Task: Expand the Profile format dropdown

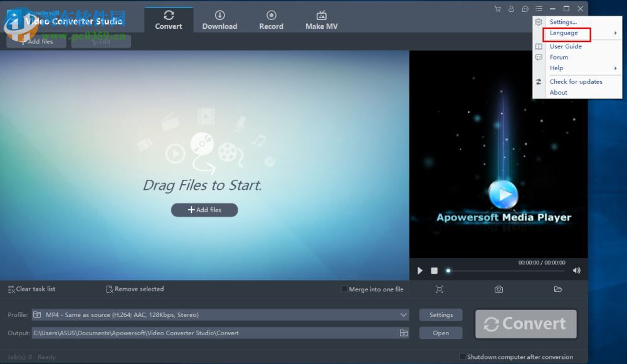Action: [x=403, y=315]
